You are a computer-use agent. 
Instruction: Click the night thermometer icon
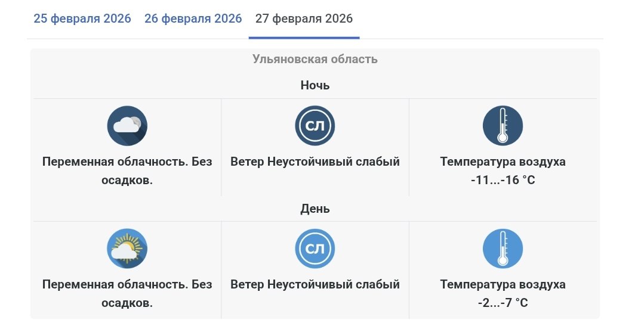click(x=503, y=126)
